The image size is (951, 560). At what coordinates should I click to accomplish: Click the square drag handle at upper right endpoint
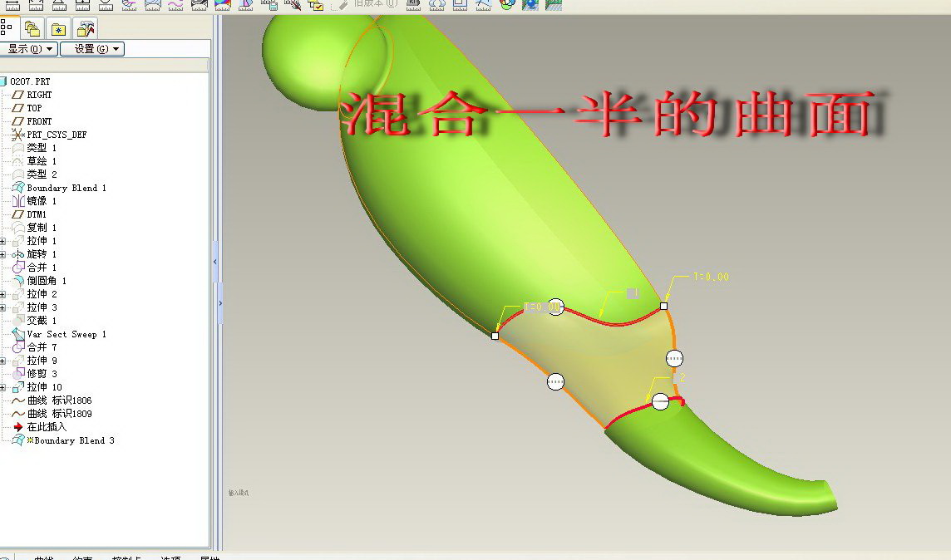(x=663, y=306)
